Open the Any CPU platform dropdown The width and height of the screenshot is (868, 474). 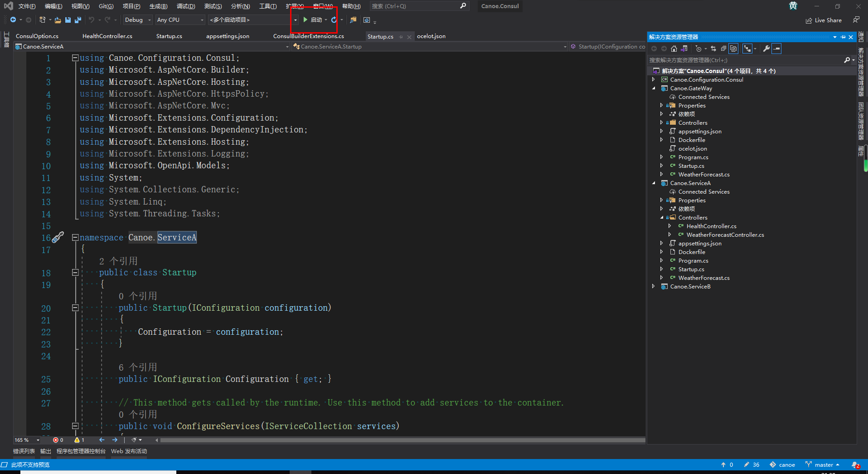click(180, 20)
